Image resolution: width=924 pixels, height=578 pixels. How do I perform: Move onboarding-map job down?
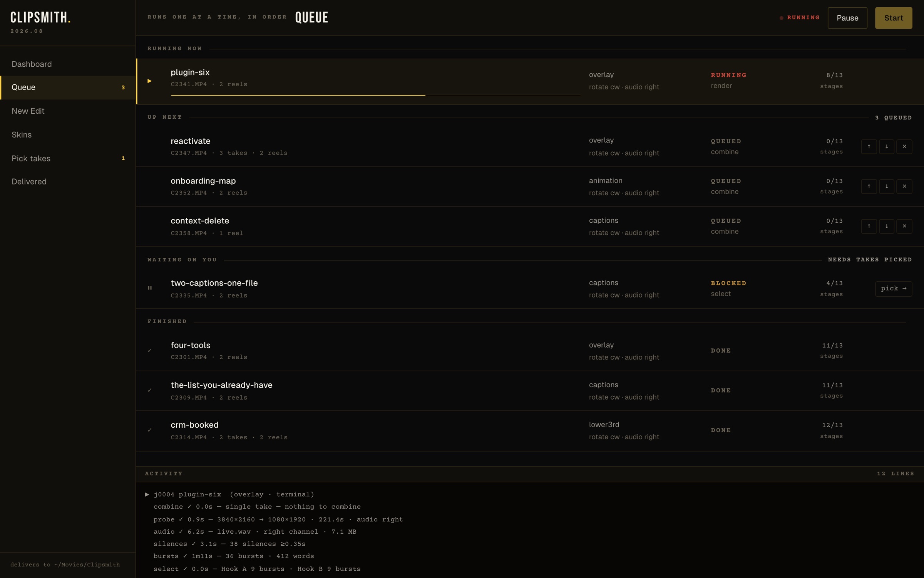[887, 187]
